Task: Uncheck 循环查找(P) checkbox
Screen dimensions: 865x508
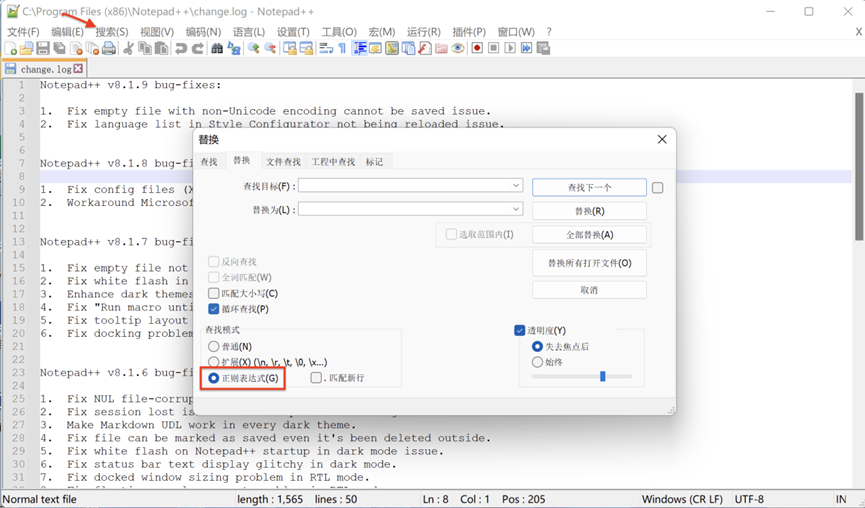Action: tap(213, 309)
